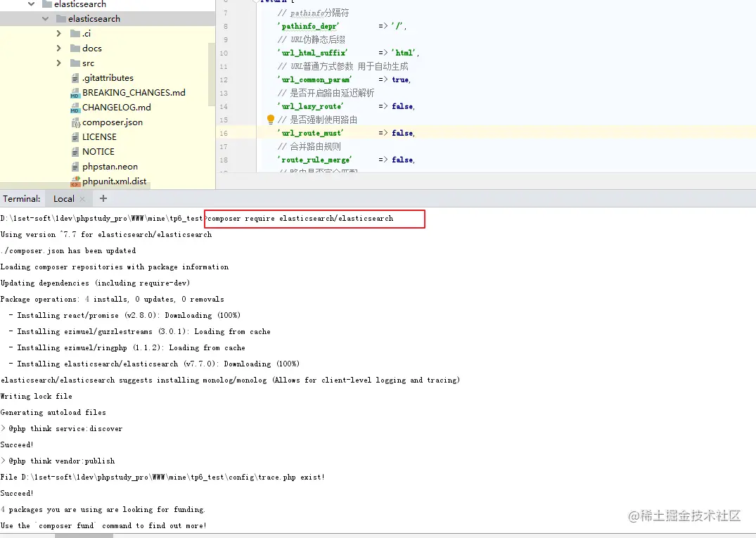Click the 'Installing ezimuel/guzzlestreams' terminal line
This screenshot has width=756, height=538.
(139, 331)
